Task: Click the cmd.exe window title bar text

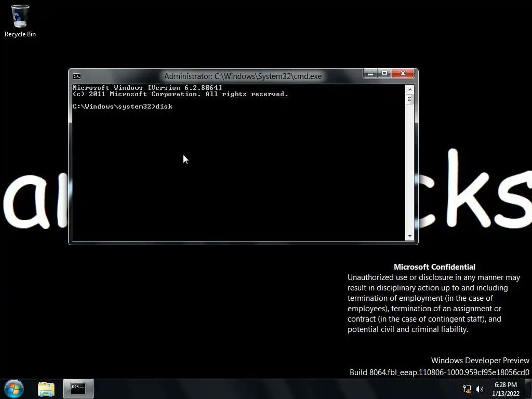Action: (243, 76)
